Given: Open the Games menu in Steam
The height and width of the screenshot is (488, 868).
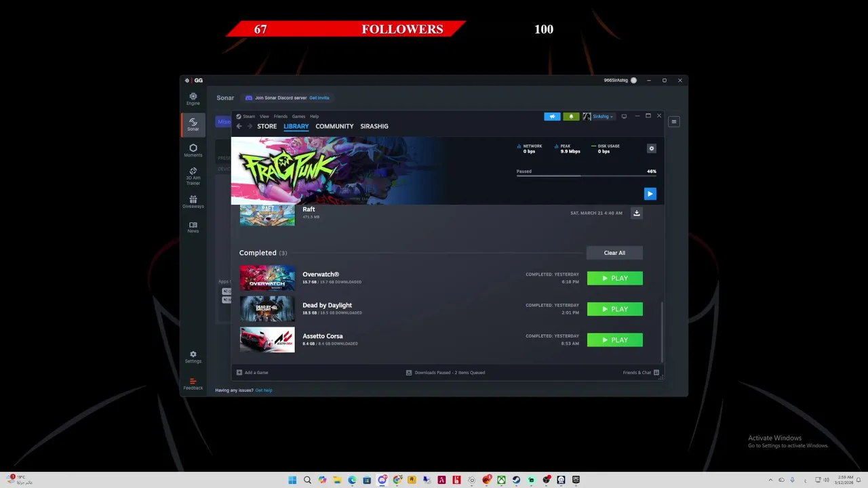Looking at the screenshot, I should tap(298, 117).
